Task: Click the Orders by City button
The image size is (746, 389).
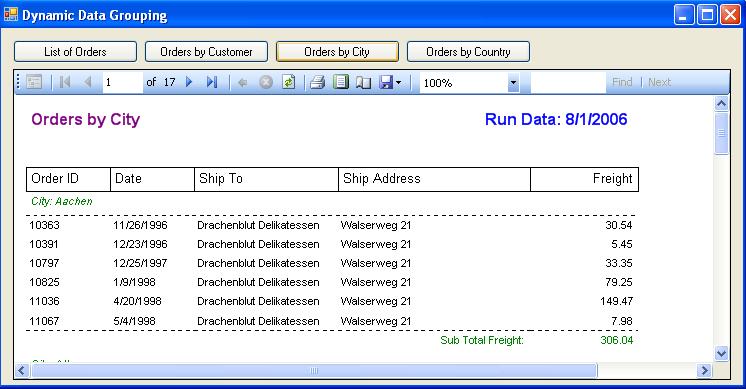Action: point(337,51)
